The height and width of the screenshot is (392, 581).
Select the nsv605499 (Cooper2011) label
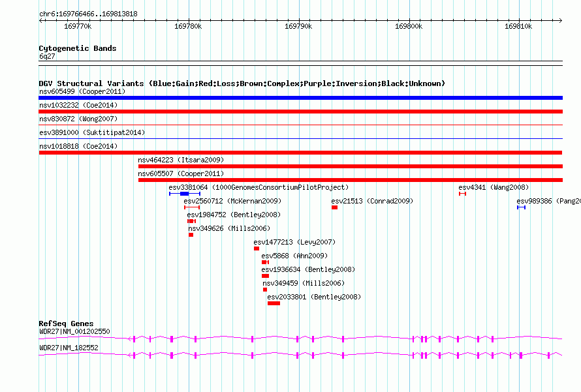coord(82,91)
